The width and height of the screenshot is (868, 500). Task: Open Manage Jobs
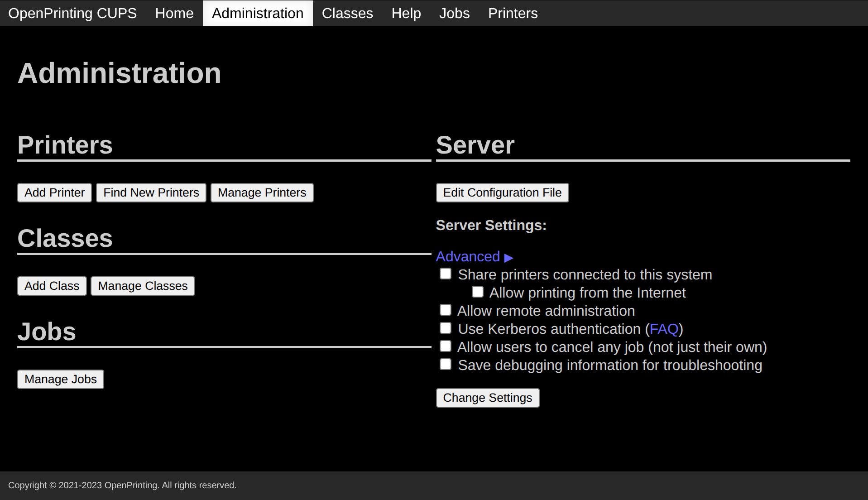(x=61, y=379)
